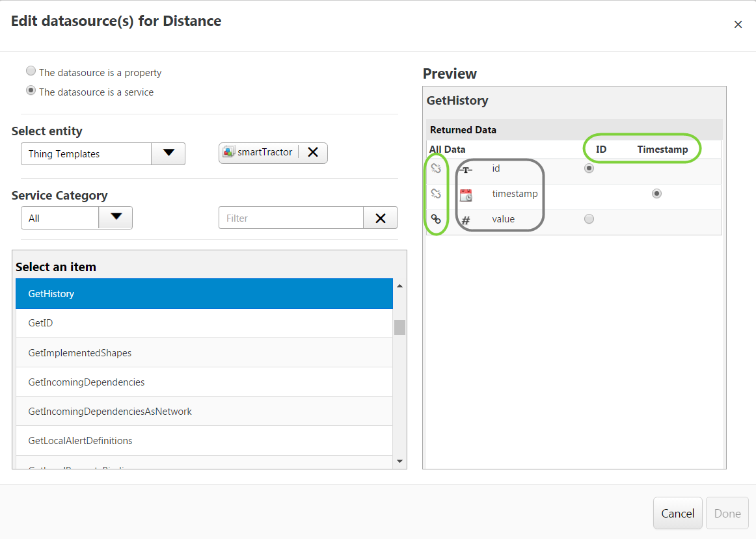Click the 'timestamp' field name
The width and height of the screenshot is (756, 539).
tap(515, 194)
